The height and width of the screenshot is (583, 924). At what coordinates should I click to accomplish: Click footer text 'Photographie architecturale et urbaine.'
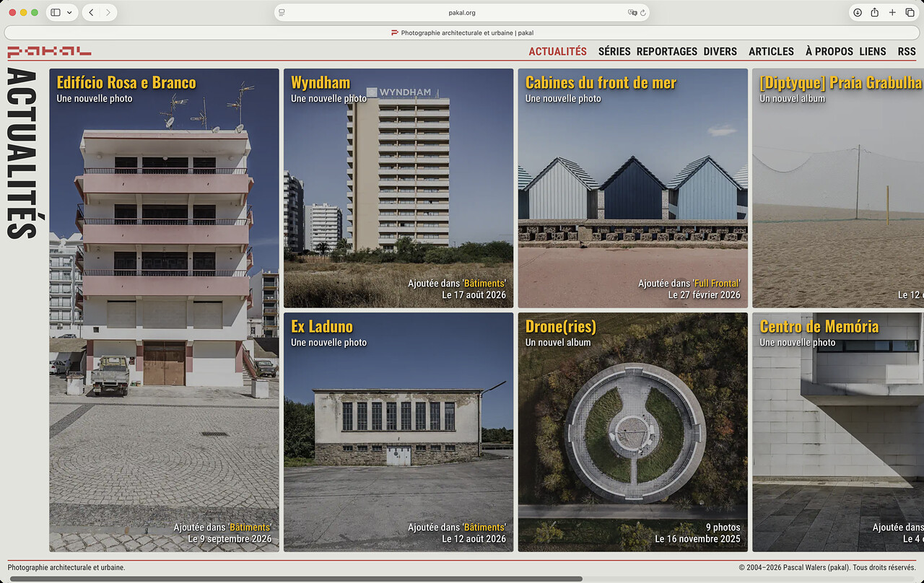point(66,568)
